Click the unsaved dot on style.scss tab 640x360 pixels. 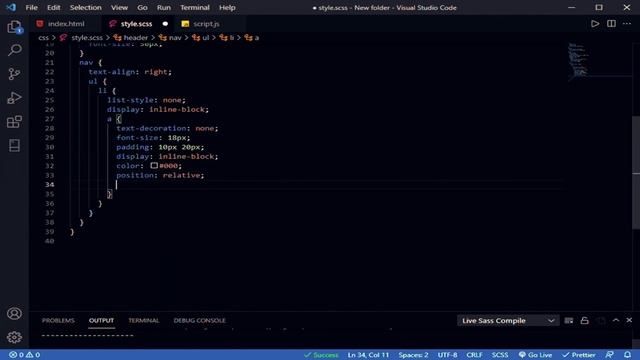165,24
